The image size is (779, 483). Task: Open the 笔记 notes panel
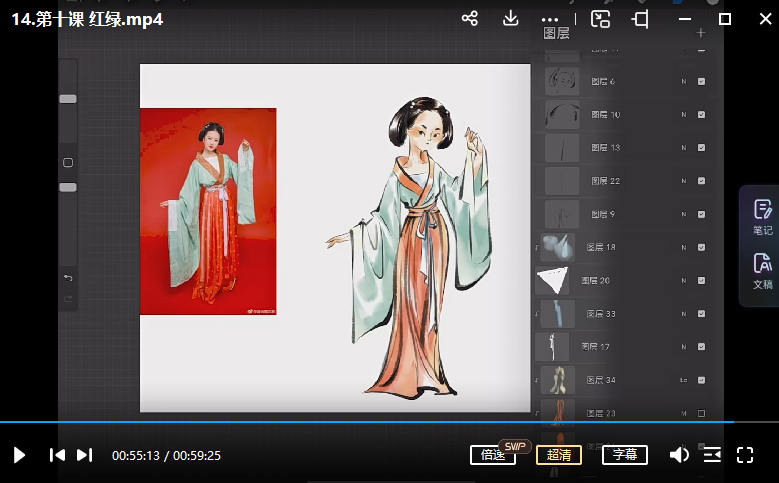coord(762,216)
